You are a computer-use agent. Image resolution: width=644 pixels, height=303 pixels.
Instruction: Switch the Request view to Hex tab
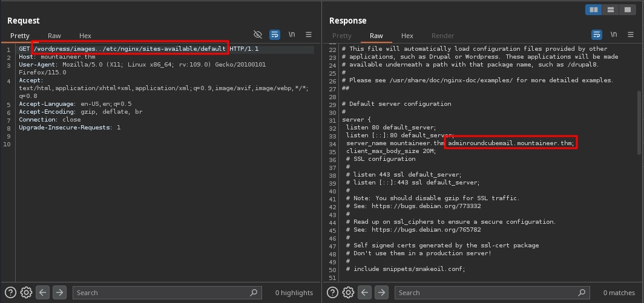point(85,36)
